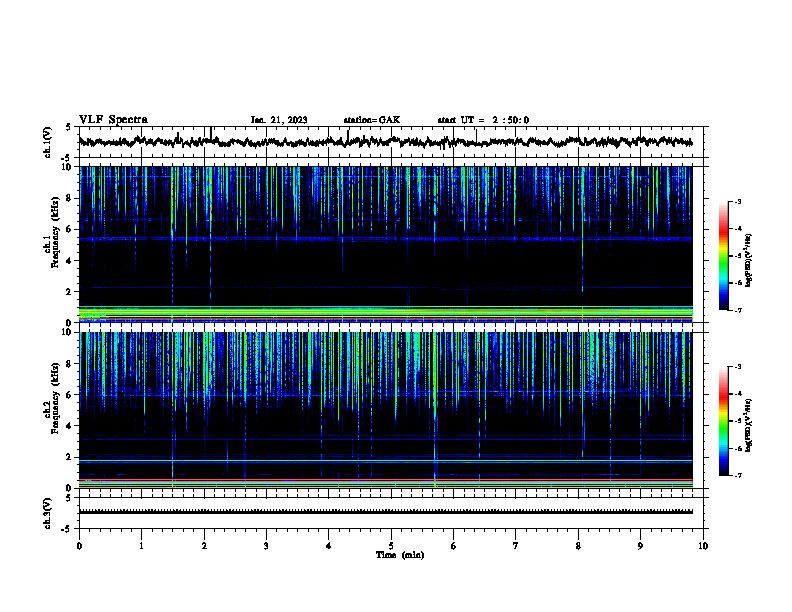The image size is (792, 612).
Task: Click the blue 5.4 kHz line in ch.1
Action: pos(385,238)
